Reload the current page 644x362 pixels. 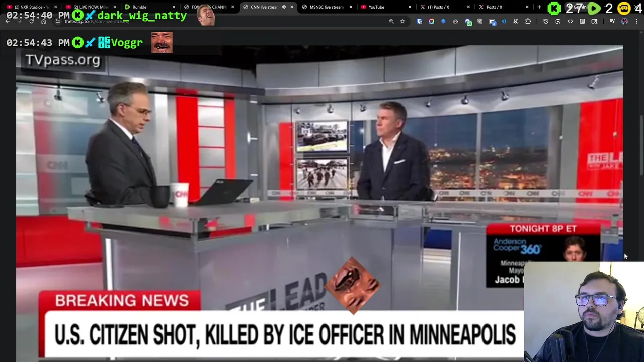[31, 21]
